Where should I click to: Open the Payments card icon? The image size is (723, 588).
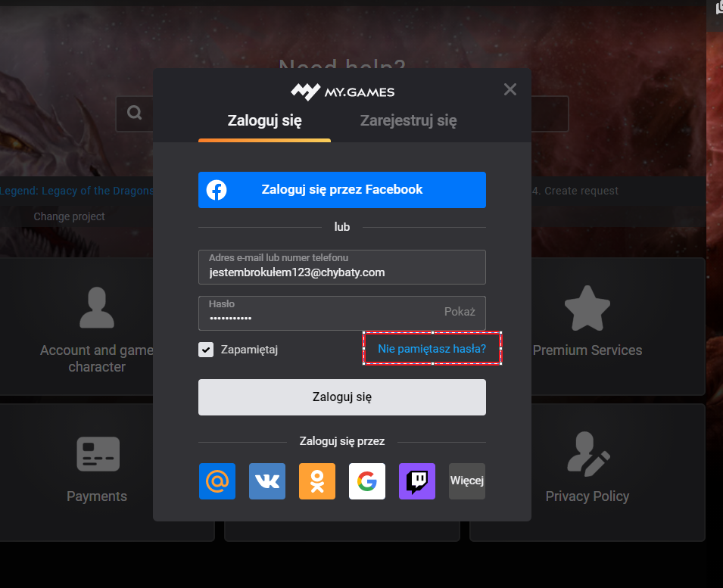(98, 454)
